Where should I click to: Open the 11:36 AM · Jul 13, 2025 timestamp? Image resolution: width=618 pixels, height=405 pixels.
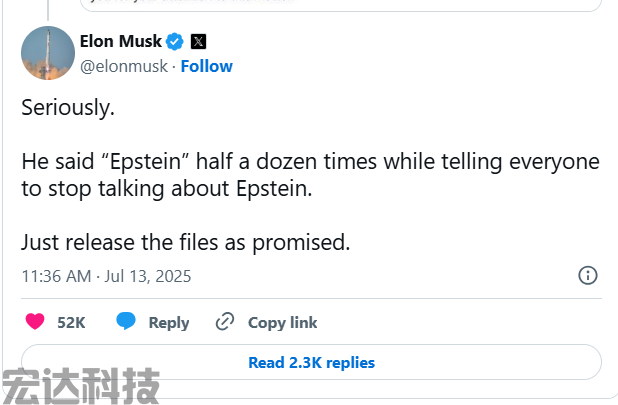(x=106, y=276)
